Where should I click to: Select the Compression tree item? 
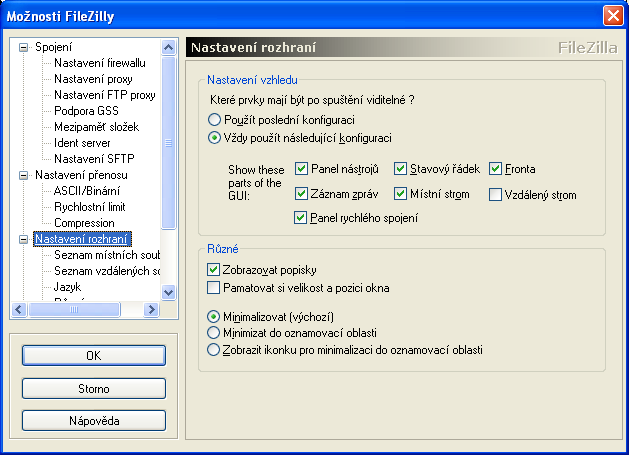coord(84,223)
